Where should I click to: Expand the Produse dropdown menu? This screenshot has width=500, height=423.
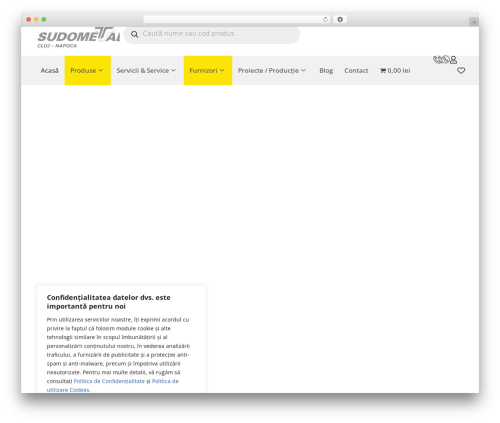point(87,70)
